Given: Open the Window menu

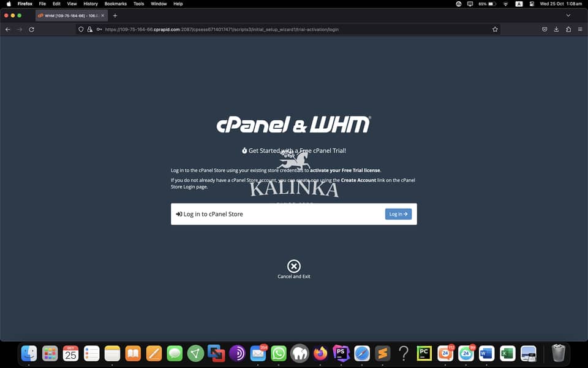Looking at the screenshot, I should [x=159, y=4].
